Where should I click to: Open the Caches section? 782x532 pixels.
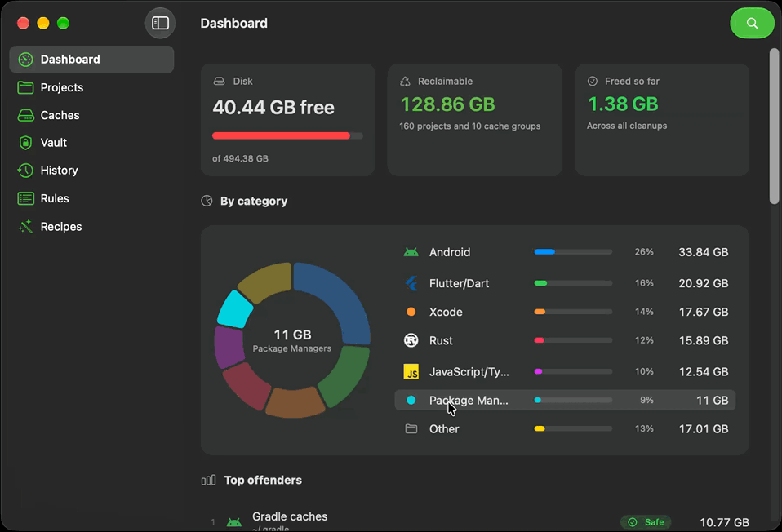pyautogui.click(x=91, y=115)
